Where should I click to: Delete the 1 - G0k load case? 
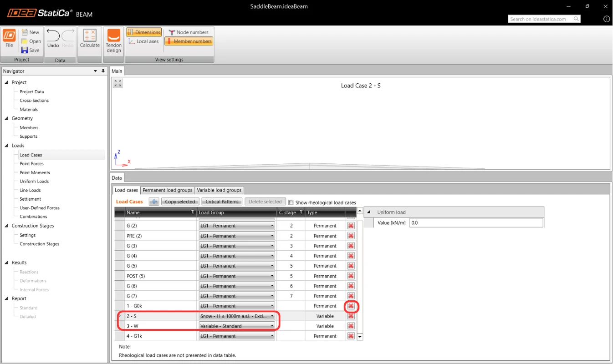tap(351, 306)
